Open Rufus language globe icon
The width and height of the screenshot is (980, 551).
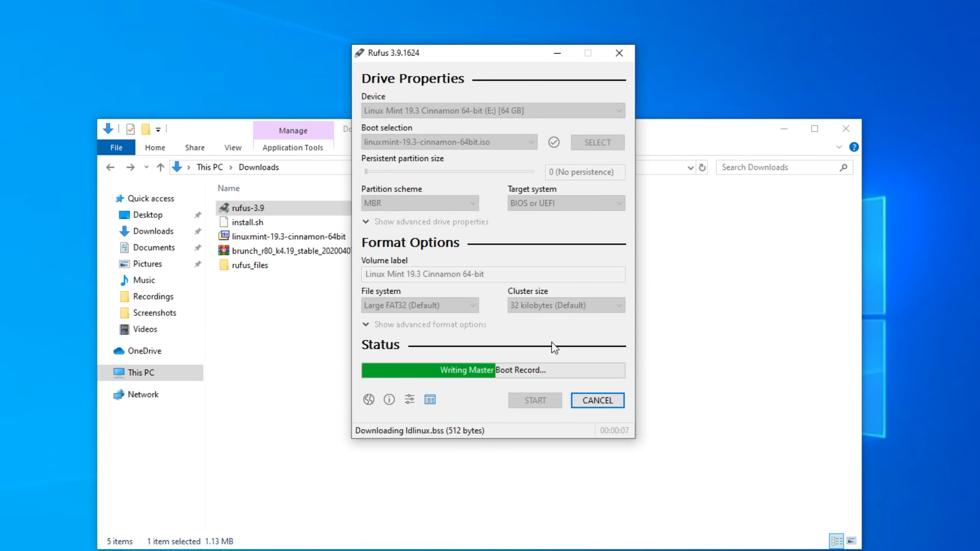(x=369, y=399)
